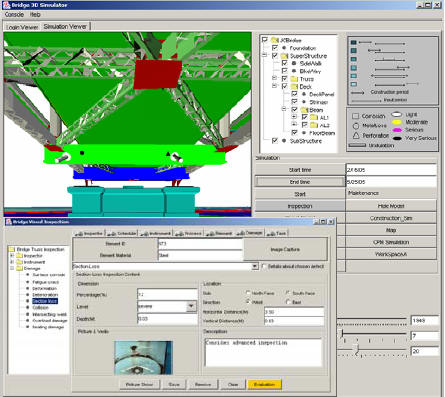Click the Description text area
The width and height of the screenshot is (445, 397).
click(x=263, y=352)
